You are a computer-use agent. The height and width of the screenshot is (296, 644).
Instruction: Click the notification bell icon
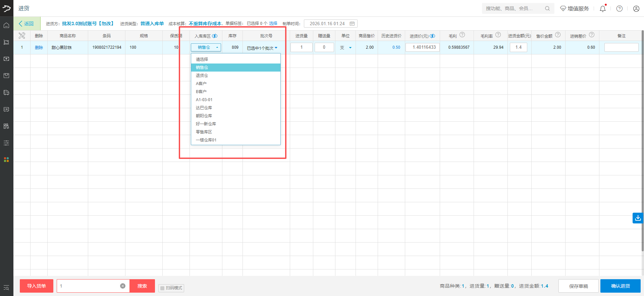coord(603,9)
